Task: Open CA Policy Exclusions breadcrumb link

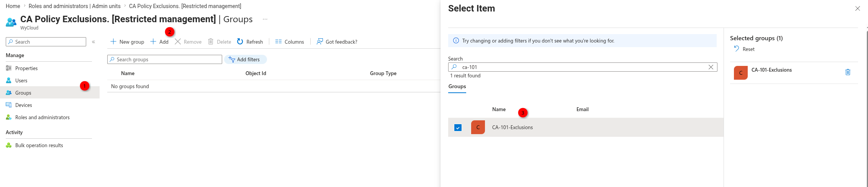Action: coord(185,6)
